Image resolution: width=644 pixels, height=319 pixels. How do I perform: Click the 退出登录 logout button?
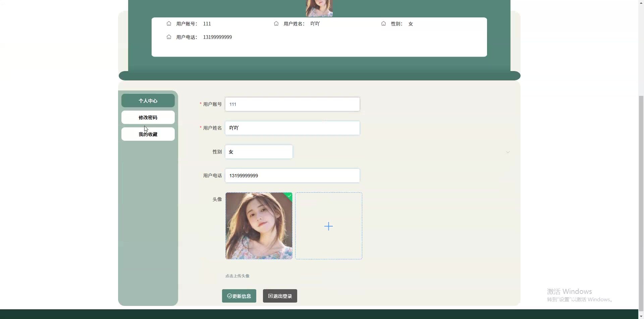click(x=280, y=296)
